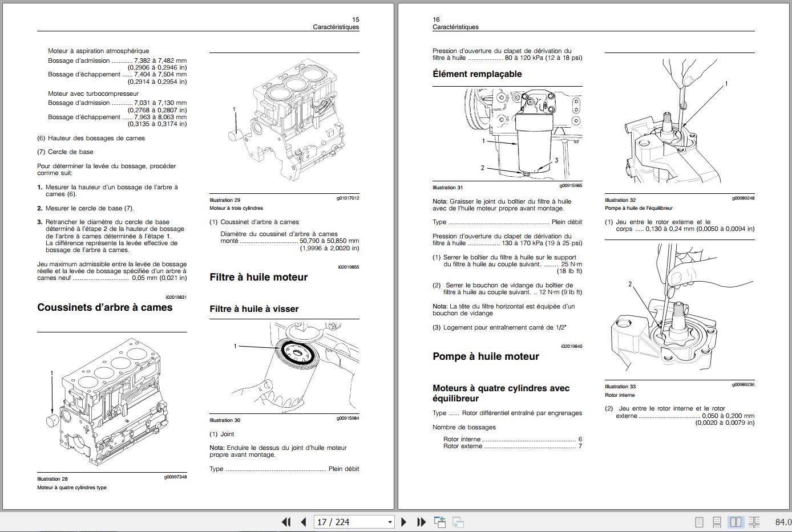Click the section code i02019831
Viewport: 792px width, 532px height.
tap(176, 298)
